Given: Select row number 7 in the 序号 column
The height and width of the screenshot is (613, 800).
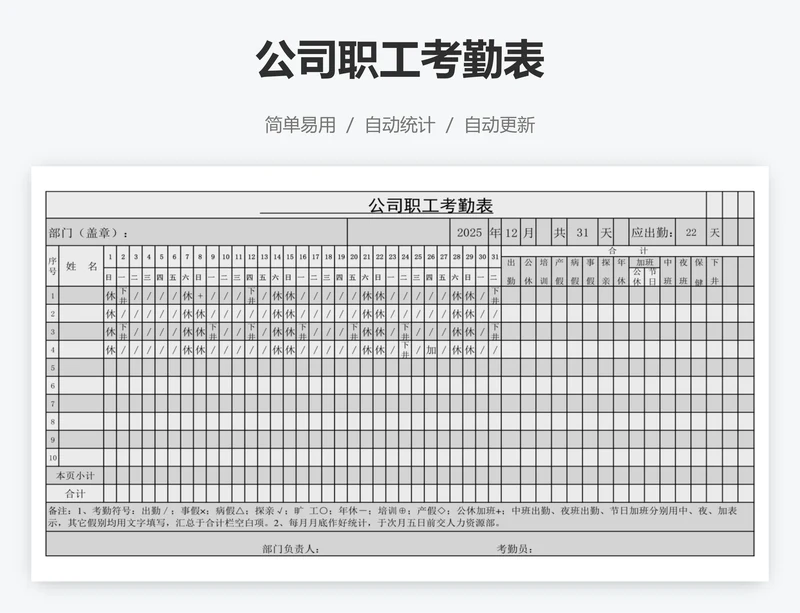Looking at the screenshot, I should (53, 404).
